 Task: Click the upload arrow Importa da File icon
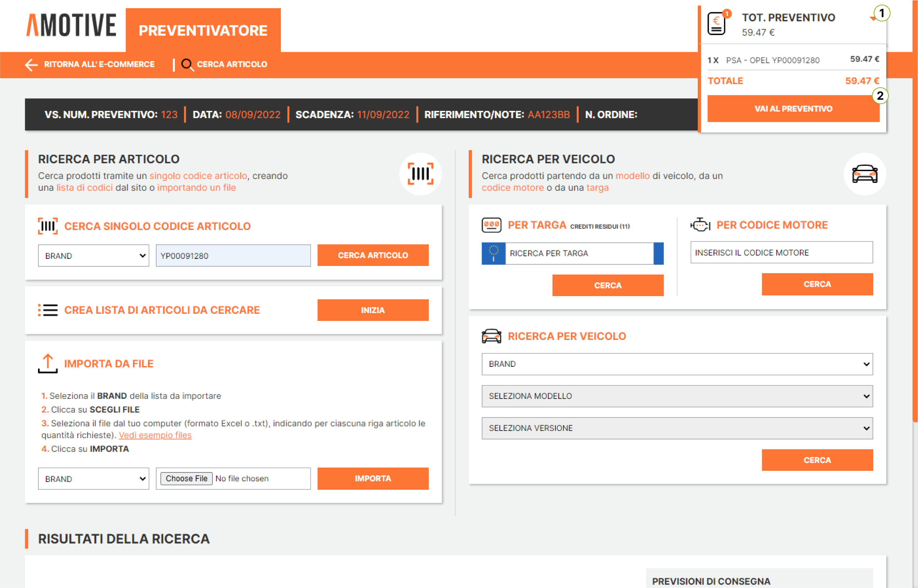[x=48, y=363]
